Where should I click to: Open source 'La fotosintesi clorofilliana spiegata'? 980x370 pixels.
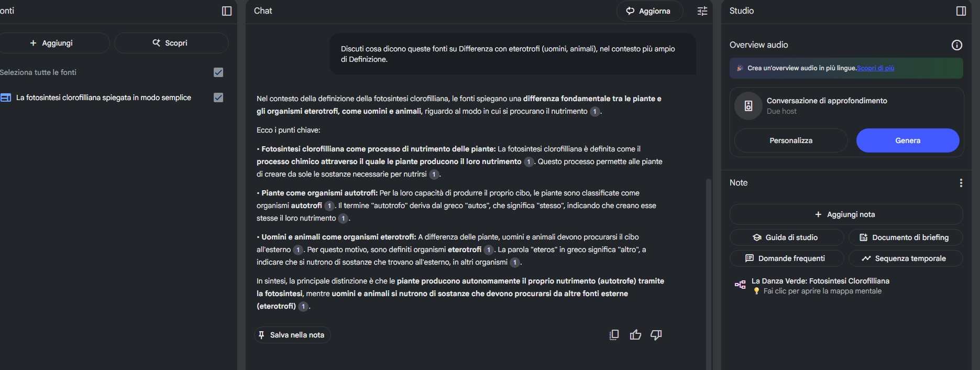[104, 97]
